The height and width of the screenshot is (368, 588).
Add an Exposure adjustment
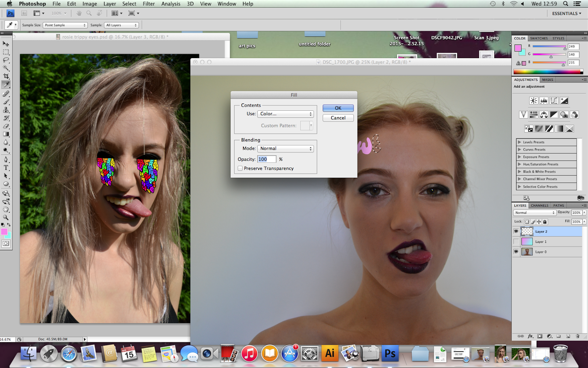point(564,100)
